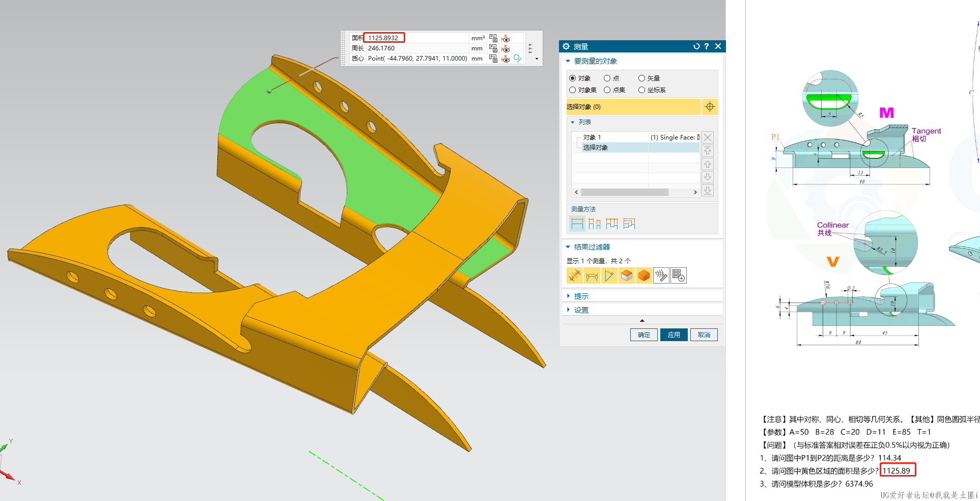Screen dimensions: 980x501
Task: Activate the 选择对象 (0) selection bar
Action: pos(633,107)
